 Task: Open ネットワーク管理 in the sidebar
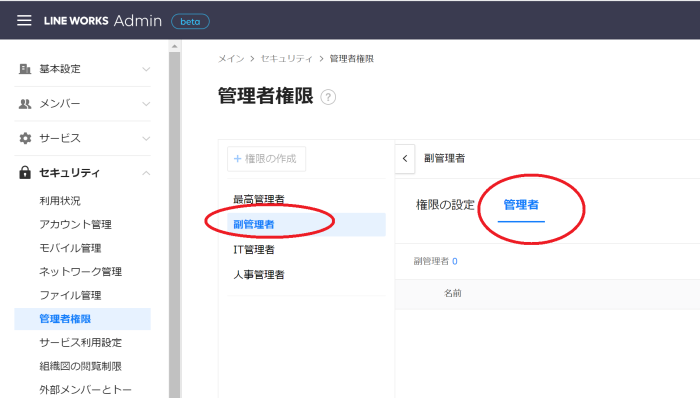click(80, 272)
